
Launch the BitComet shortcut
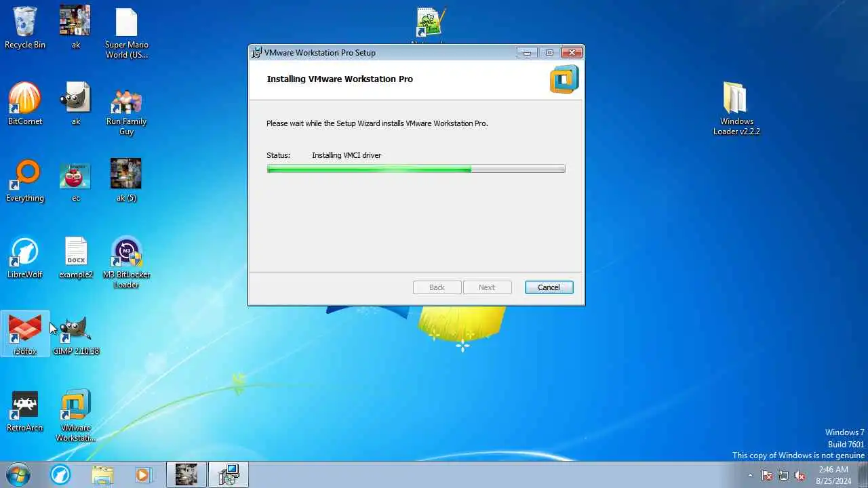(x=25, y=104)
